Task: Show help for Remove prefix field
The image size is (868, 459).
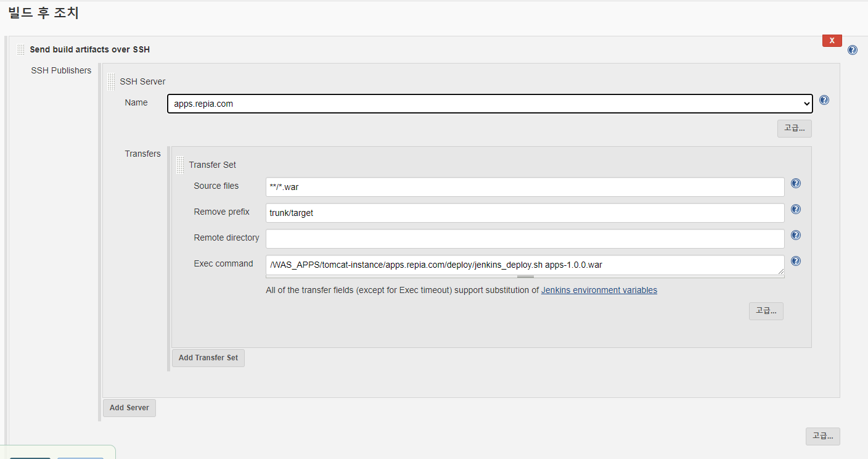Action: click(x=795, y=209)
